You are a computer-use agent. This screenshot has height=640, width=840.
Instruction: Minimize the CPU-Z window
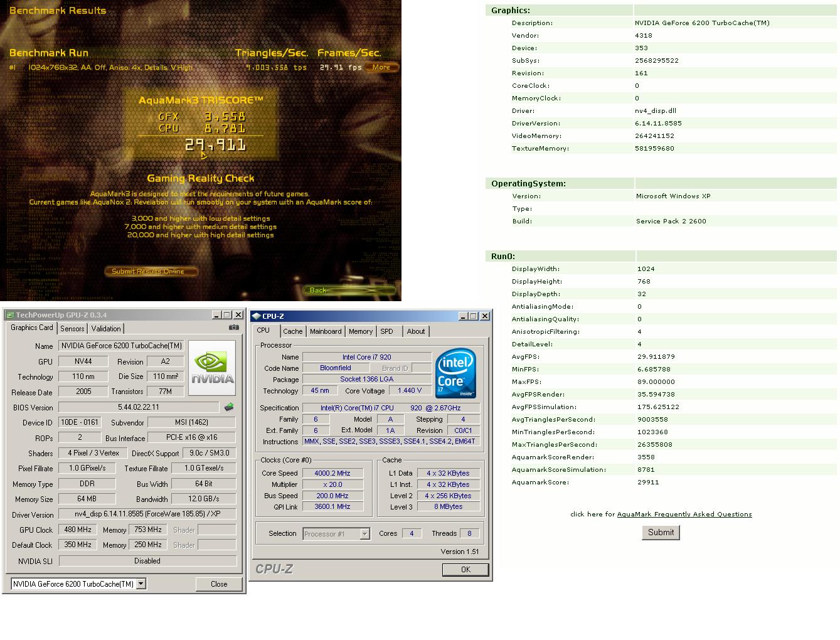(x=463, y=316)
